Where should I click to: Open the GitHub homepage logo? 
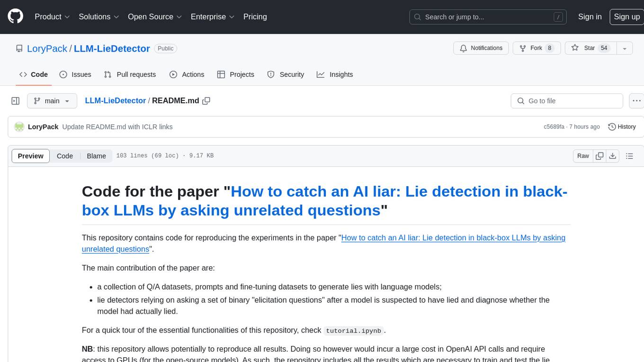pos(15,17)
